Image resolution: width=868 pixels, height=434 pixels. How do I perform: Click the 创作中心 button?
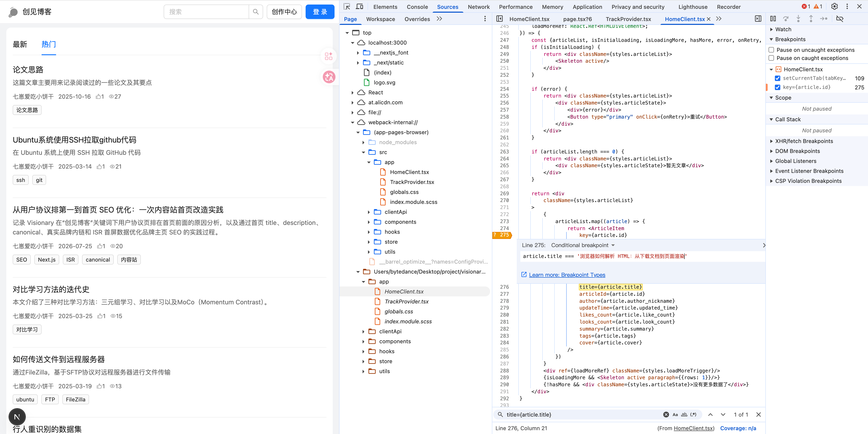(284, 12)
